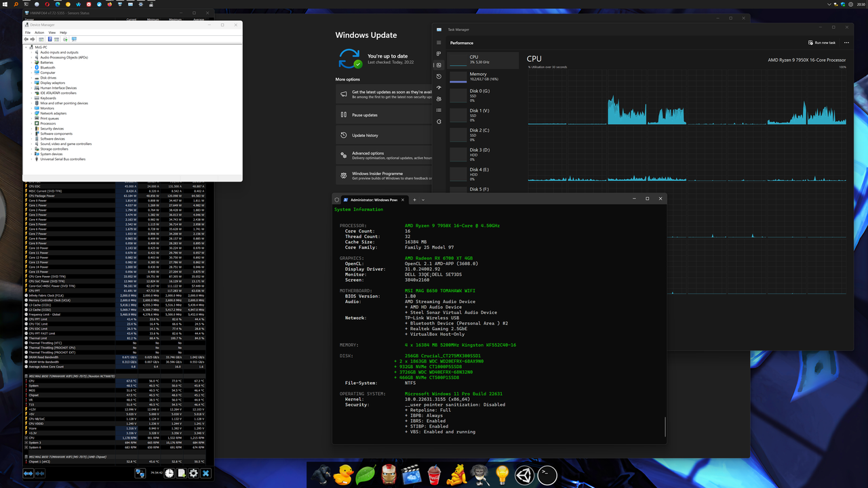This screenshot has height=488, width=868.
Task: Open the new tab dropdown in Windows Terminal
Action: 422,199
